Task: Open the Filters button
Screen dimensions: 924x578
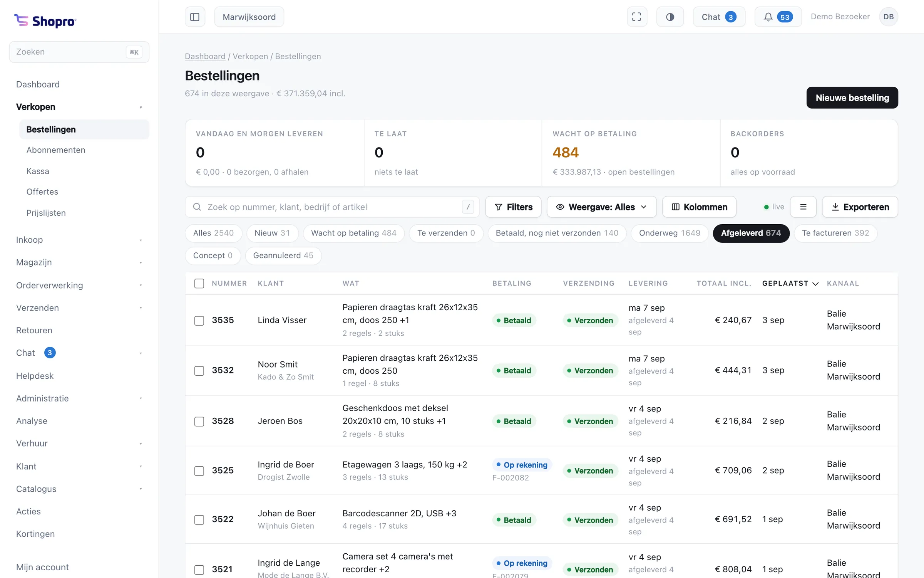Action: pos(513,207)
